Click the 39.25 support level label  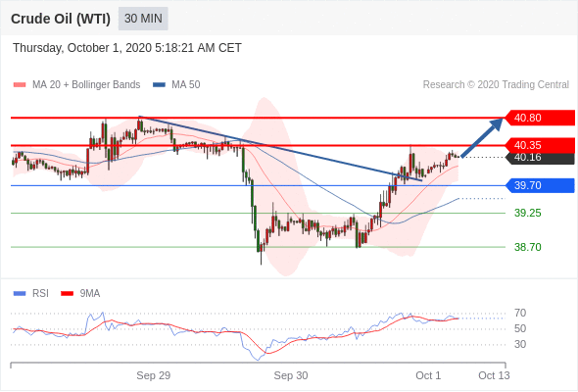[x=527, y=213]
